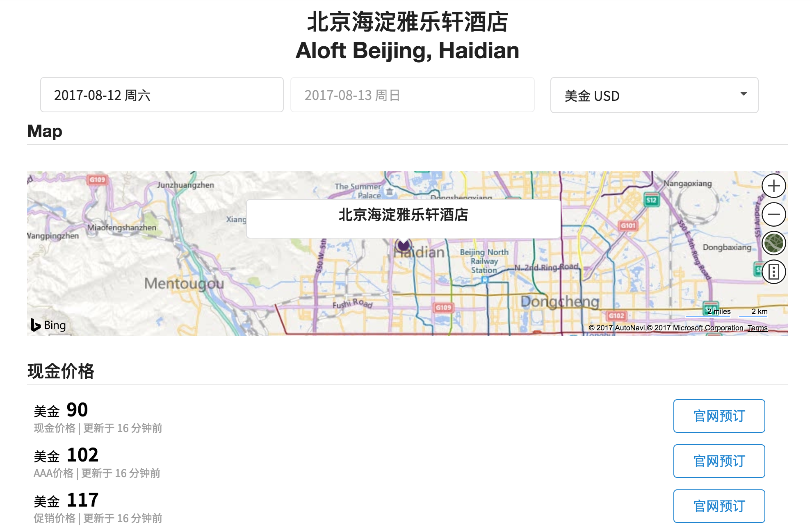The image size is (812, 532).
Task: Zoom in on the Bing map
Action: click(773, 186)
